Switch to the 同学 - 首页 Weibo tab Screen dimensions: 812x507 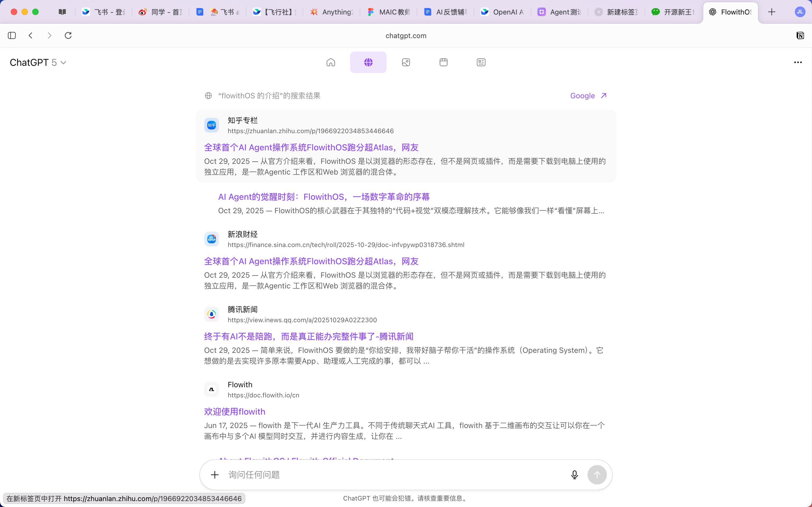click(x=160, y=12)
